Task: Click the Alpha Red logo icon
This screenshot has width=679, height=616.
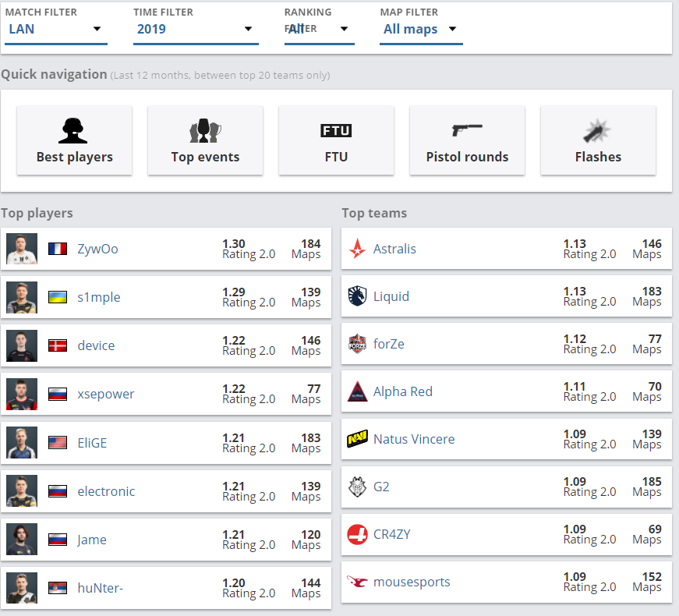Action: tap(357, 392)
